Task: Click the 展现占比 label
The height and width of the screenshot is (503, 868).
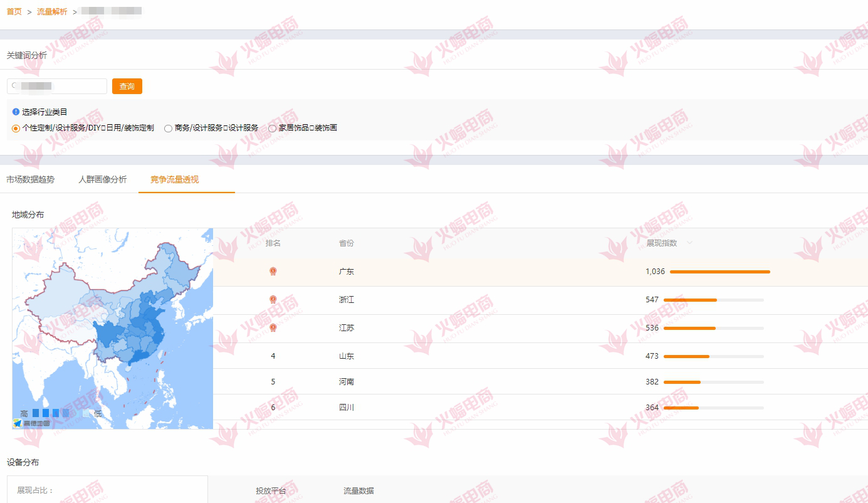Action: coord(36,490)
